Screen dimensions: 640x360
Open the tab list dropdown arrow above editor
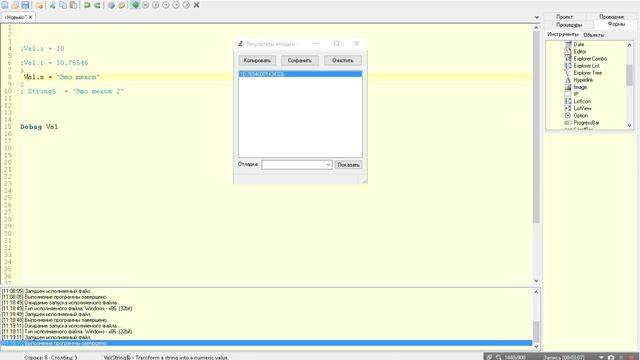[536, 17]
